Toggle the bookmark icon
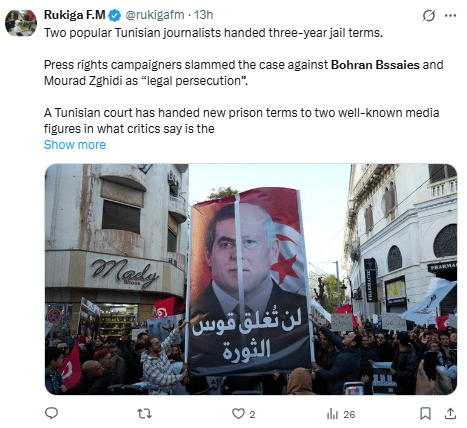Viewport: 467px width, 428px height. [x=425, y=414]
